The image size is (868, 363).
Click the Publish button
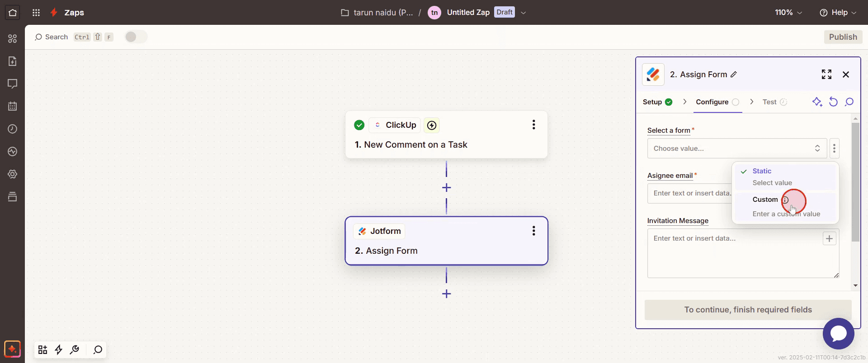pos(843,37)
